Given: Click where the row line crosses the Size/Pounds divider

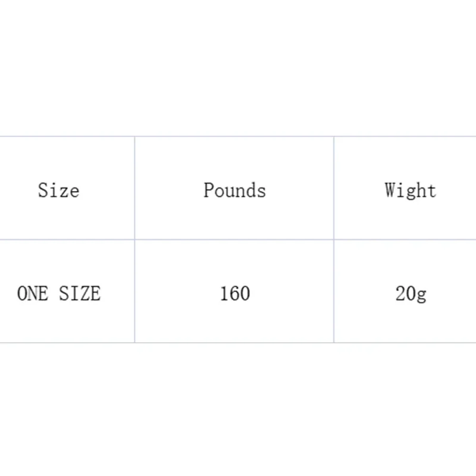Looking at the screenshot, I should coord(135,240).
